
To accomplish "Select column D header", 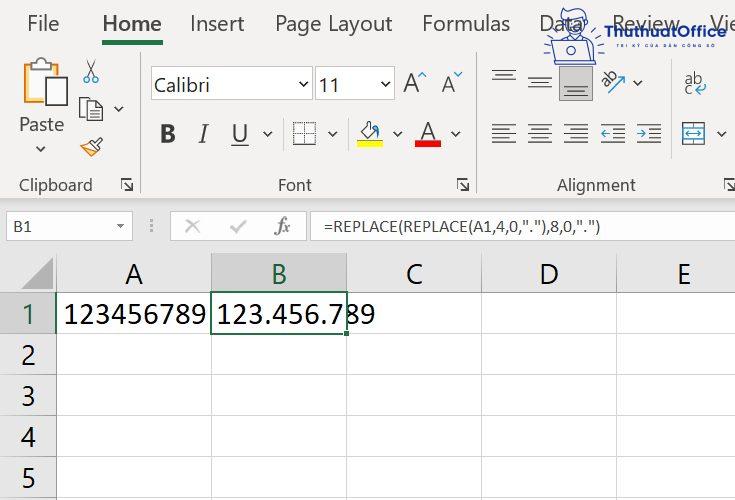I will 549,274.
